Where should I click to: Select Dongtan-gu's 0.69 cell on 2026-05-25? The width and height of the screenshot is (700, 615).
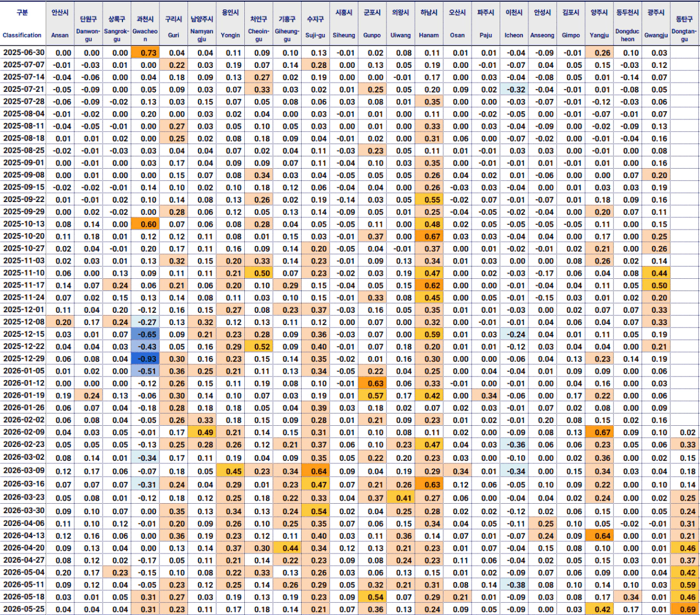pyautogui.click(x=684, y=609)
